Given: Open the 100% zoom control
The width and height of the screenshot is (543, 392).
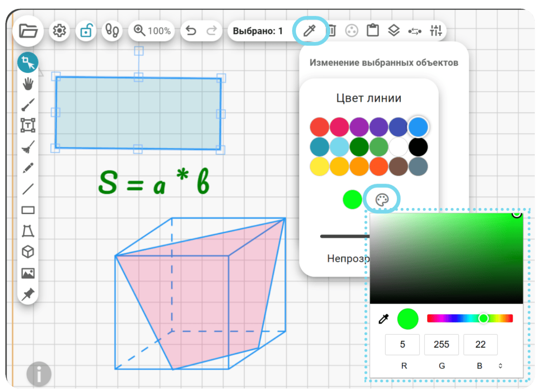Looking at the screenshot, I should pyautogui.click(x=152, y=31).
